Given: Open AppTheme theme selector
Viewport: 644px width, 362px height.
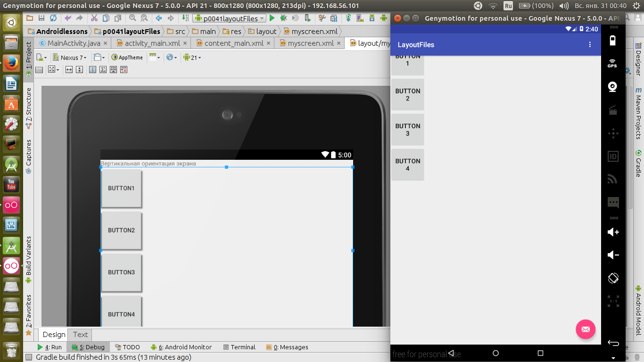Looking at the screenshot, I should [127, 58].
